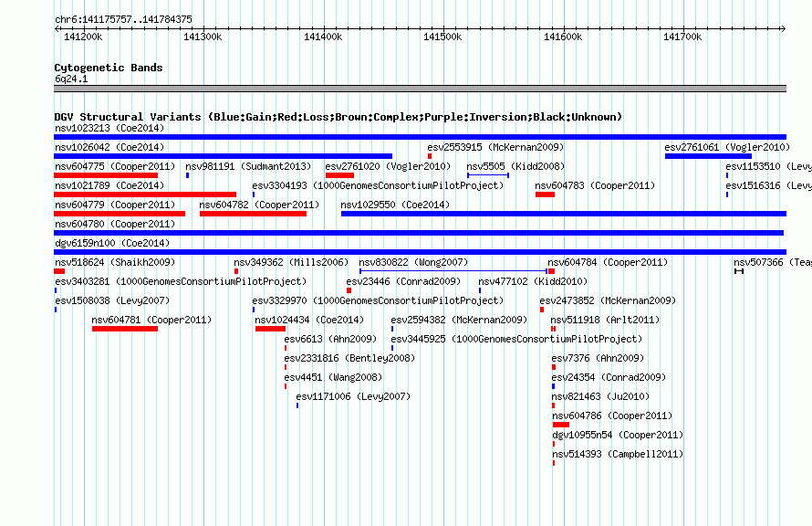Click esv2473852 (McKernan2009) label
This screenshot has height=526, width=812.
pyautogui.click(x=608, y=300)
